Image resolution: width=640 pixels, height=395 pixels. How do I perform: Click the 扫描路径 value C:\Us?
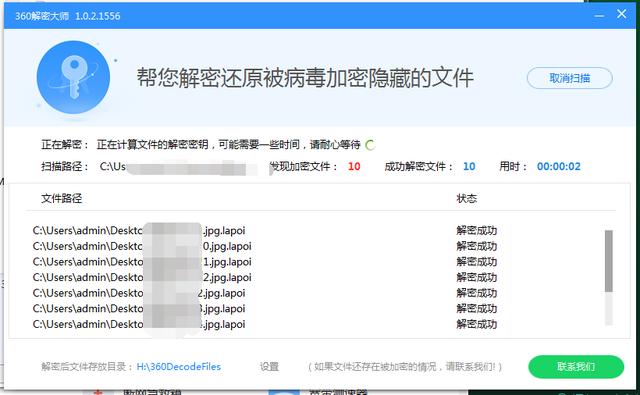click(113, 166)
